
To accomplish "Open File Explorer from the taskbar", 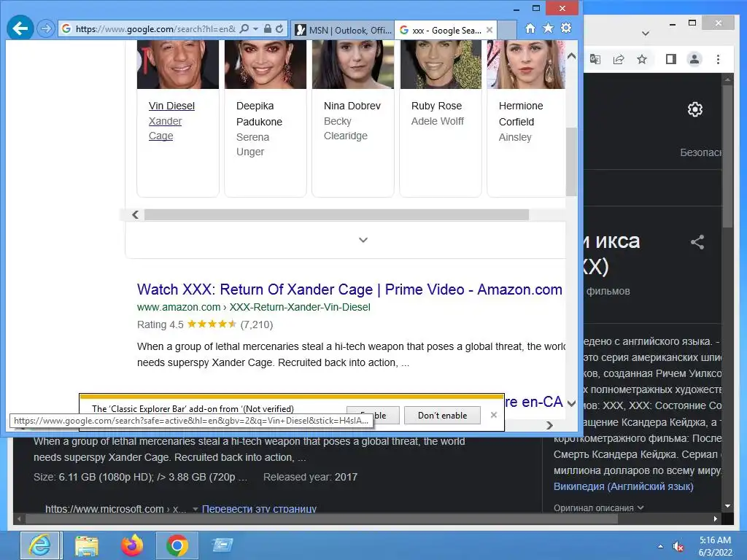I will (x=87, y=545).
